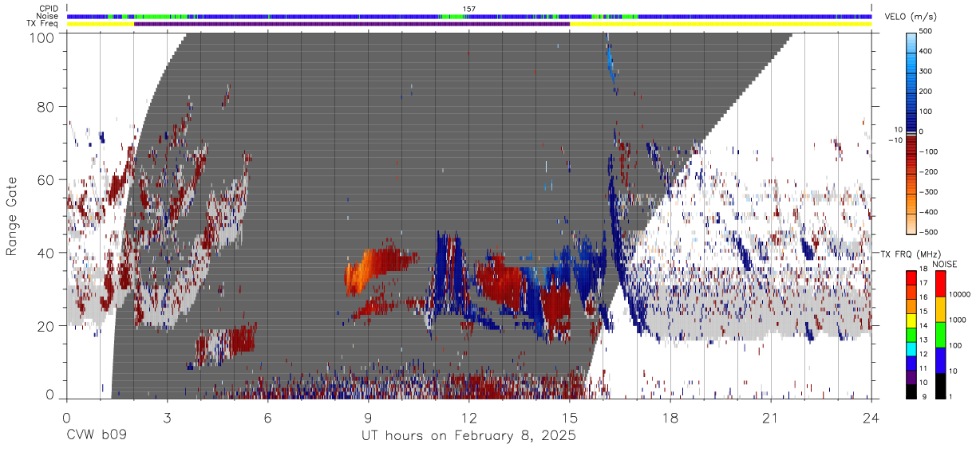Click the black swatch in TX FRQ legend
Viewport: 980px width, 452px height.
[x=911, y=391]
